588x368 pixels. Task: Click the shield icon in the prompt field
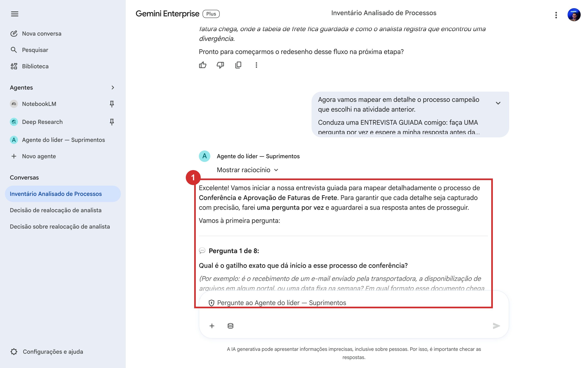(211, 303)
